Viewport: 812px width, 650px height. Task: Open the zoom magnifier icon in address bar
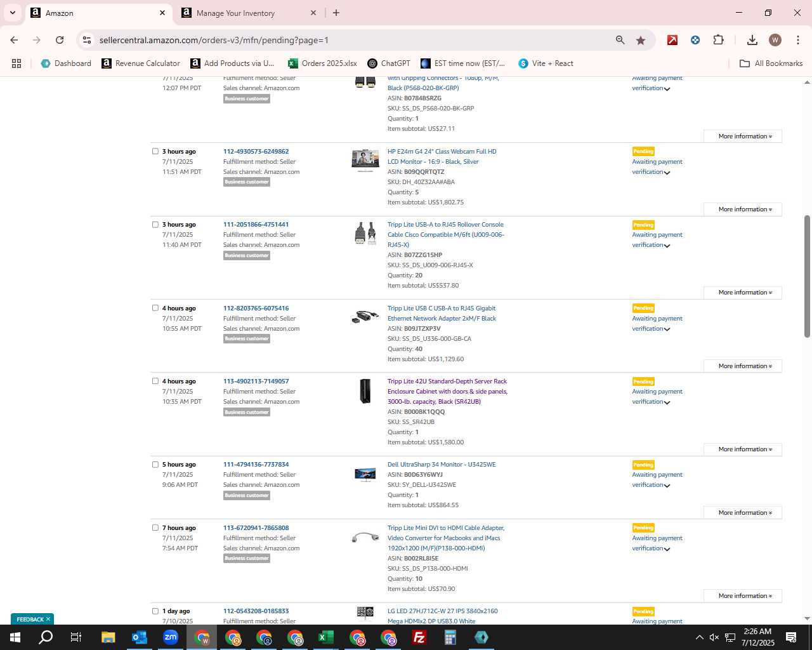click(x=620, y=40)
